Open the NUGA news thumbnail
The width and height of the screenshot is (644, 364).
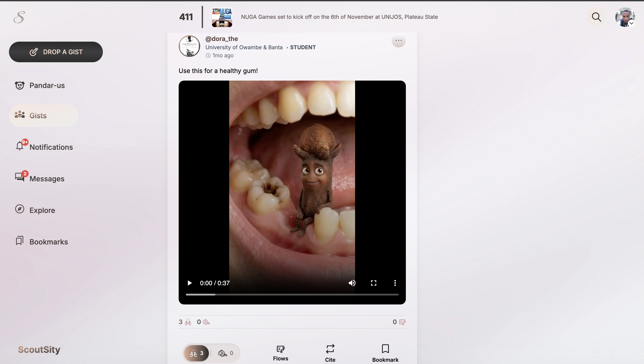pyautogui.click(x=222, y=17)
